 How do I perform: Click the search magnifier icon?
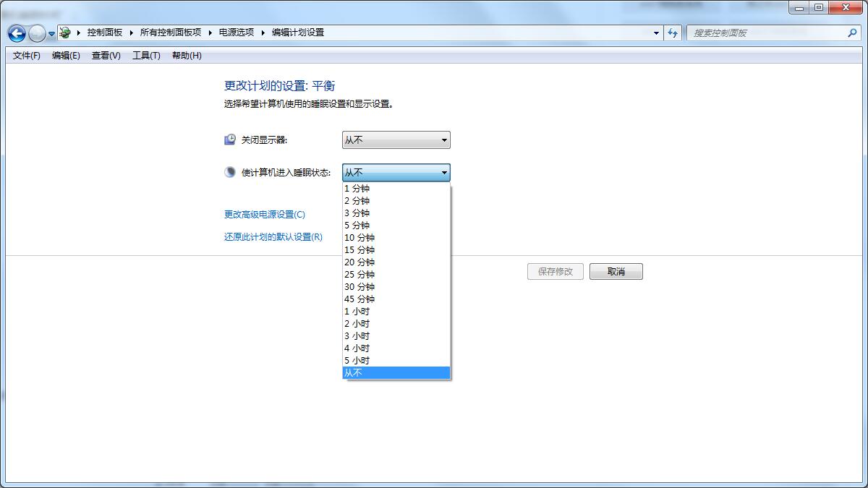[854, 33]
